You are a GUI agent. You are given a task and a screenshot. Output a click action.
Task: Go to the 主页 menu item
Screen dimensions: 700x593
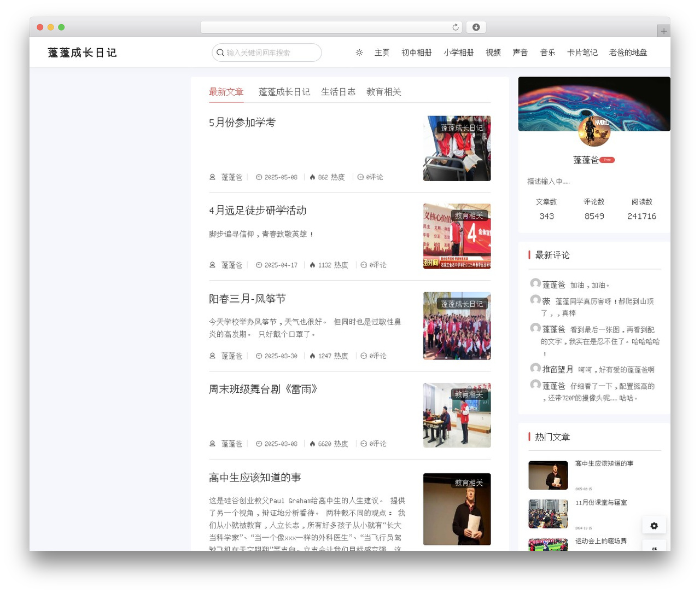(382, 53)
